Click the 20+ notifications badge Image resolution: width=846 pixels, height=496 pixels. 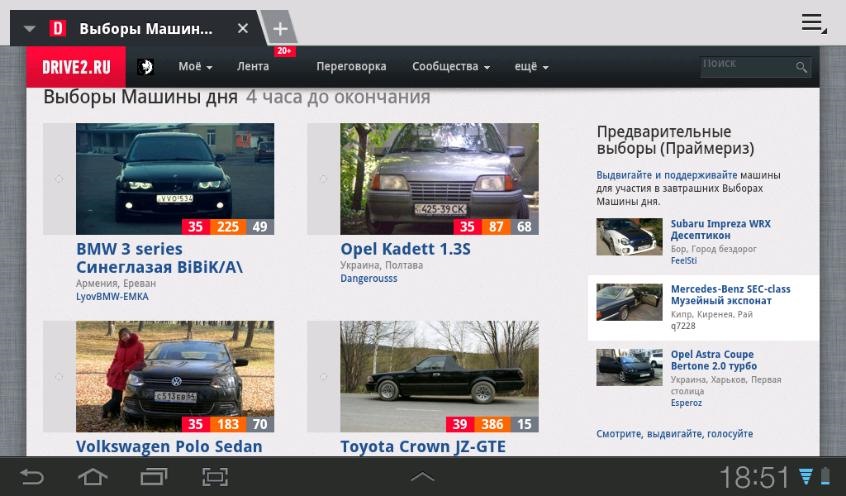284,51
